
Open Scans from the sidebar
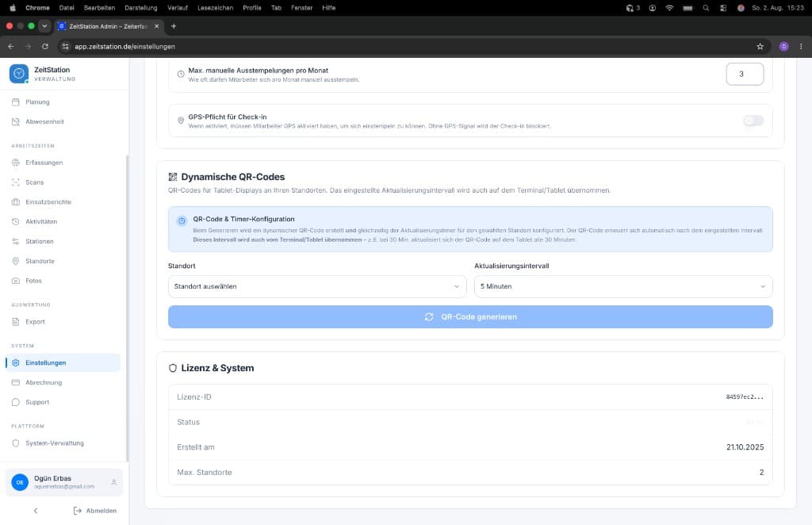point(34,182)
